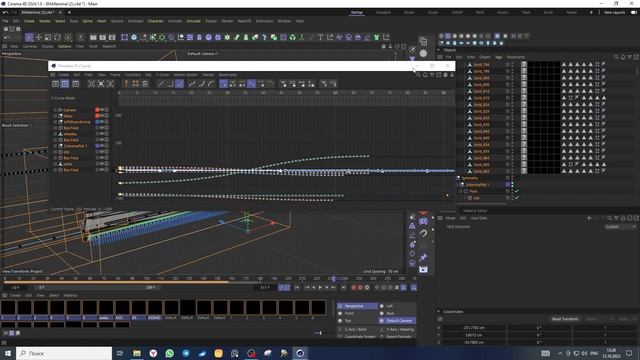
Task: Set keys to Spline interpolation icon
Action: pos(180,84)
